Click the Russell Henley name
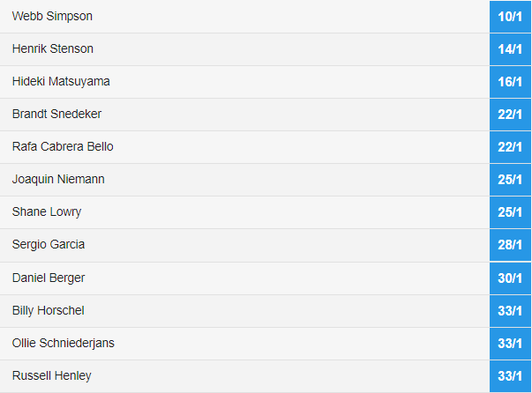Image resolution: width=532 pixels, height=393 pixels. point(52,375)
